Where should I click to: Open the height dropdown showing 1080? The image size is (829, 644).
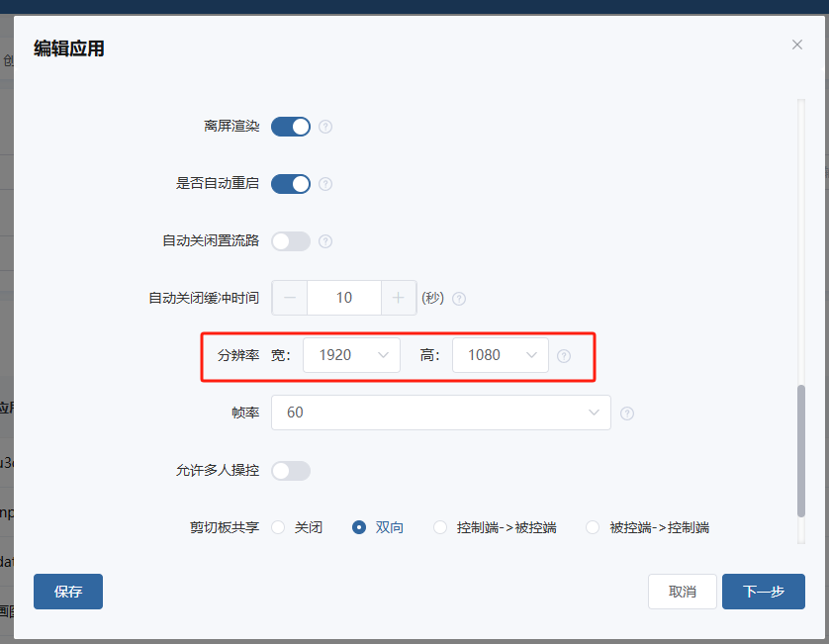(501, 355)
